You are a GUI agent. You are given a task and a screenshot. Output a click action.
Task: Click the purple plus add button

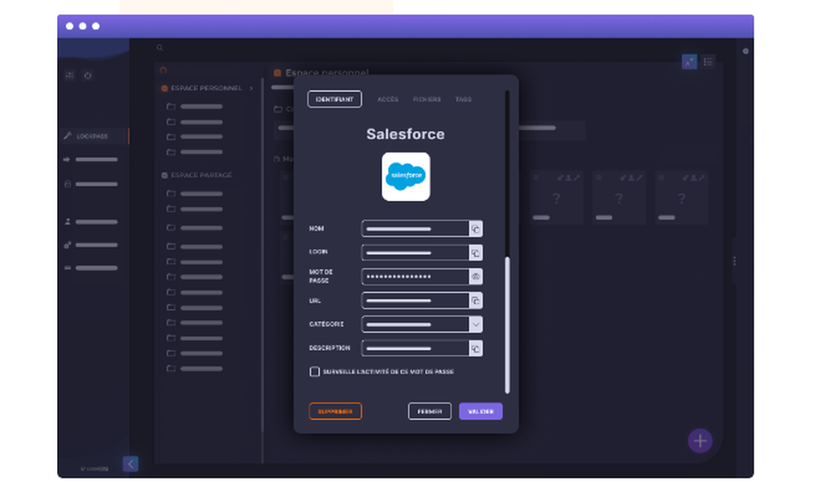pyautogui.click(x=700, y=441)
